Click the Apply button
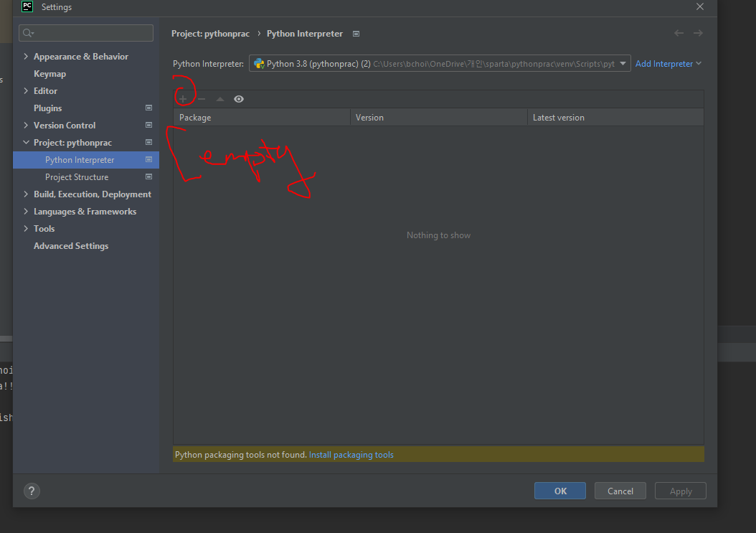 [680, 491]
